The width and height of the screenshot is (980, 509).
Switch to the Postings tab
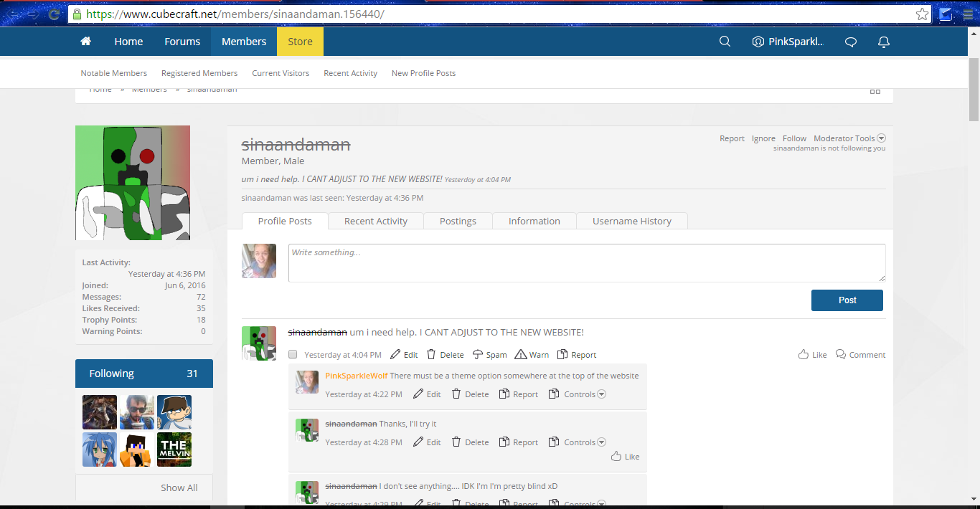point(458,221)
